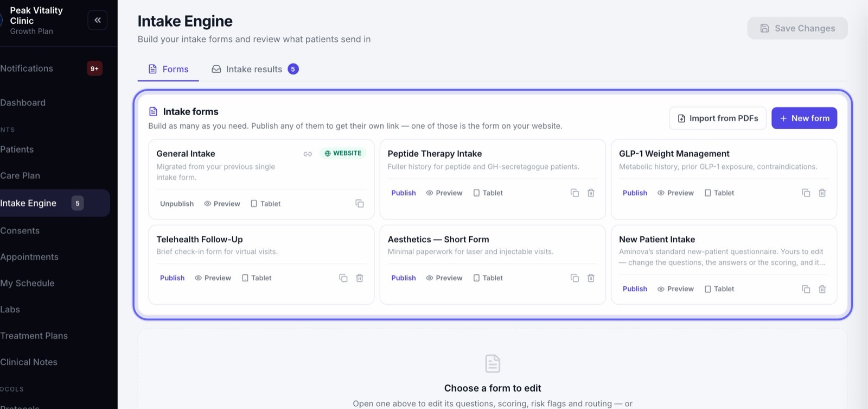Delete the New Patient Intake form
868x409 pixels.
(822, 289)
